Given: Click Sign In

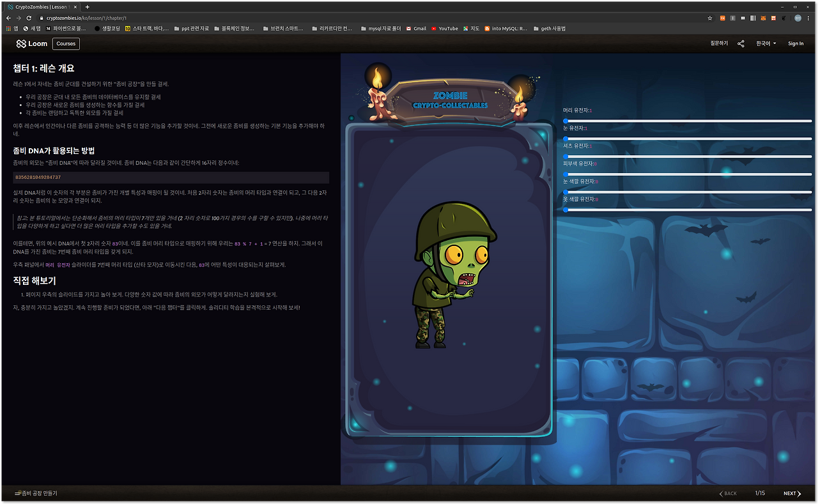Looking at the screenshot, I should 796,43.
